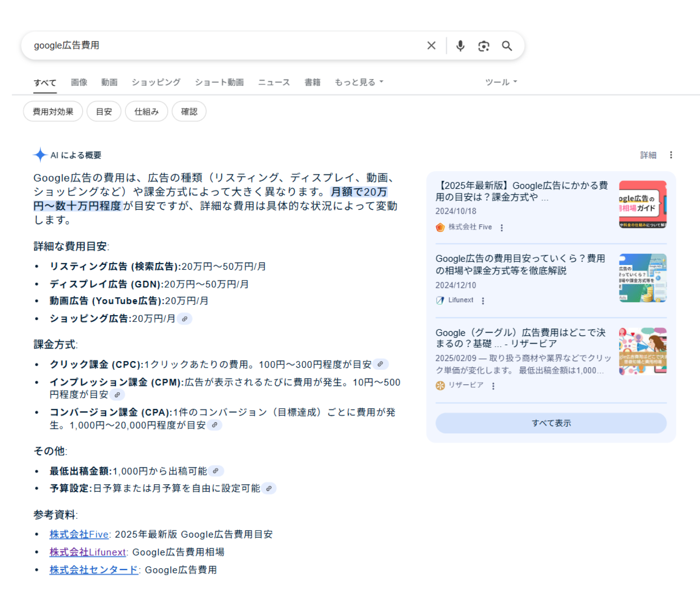Open the more options dots beside 株式会社 Five
Screen dimensions: 700x597
502,228
